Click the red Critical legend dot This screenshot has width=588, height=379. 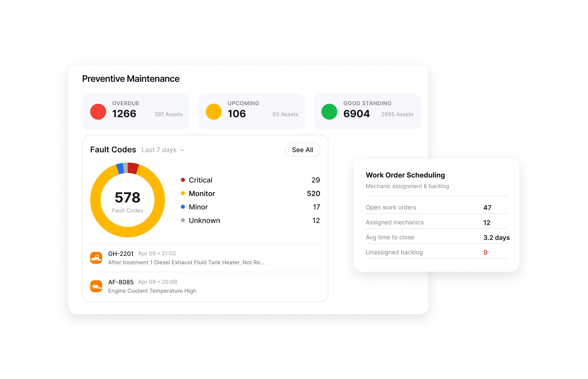click(183, 180)
